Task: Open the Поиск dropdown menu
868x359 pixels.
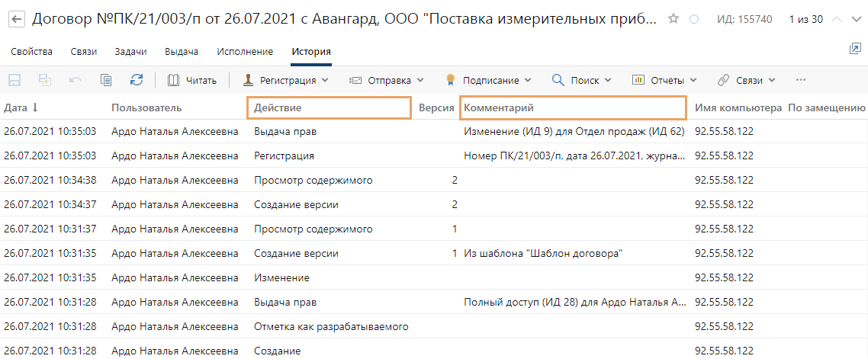Action: 581,80
